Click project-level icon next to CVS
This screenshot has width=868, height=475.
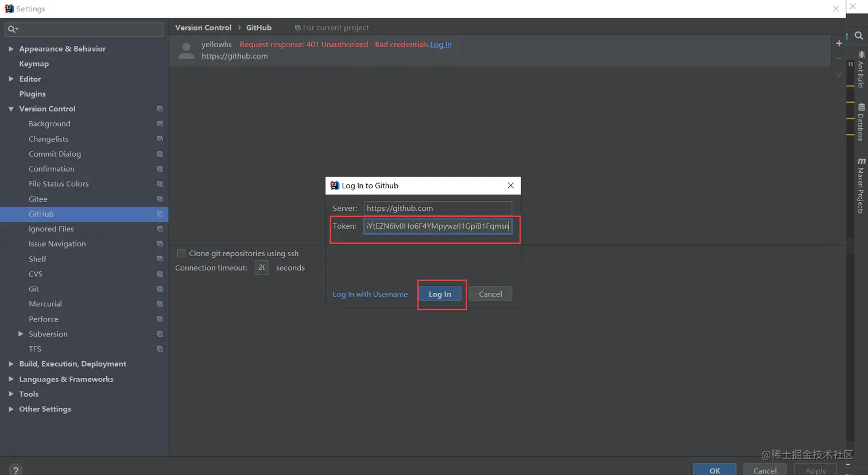tap(160, 274)
